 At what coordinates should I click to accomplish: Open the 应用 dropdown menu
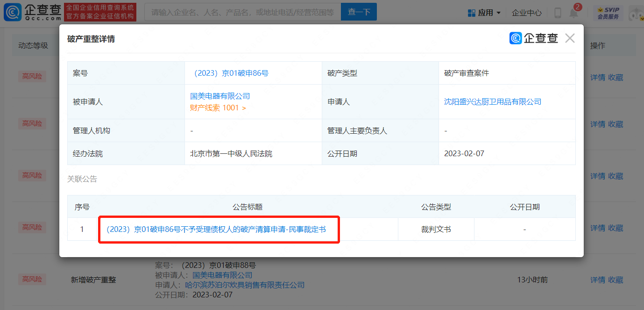pos(484,13)
